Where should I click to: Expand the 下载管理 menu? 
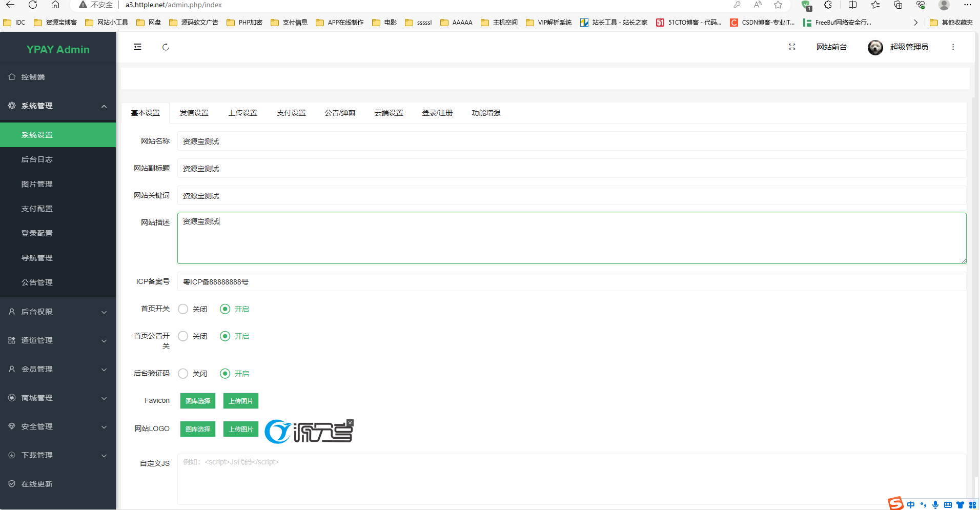point(58,455)
